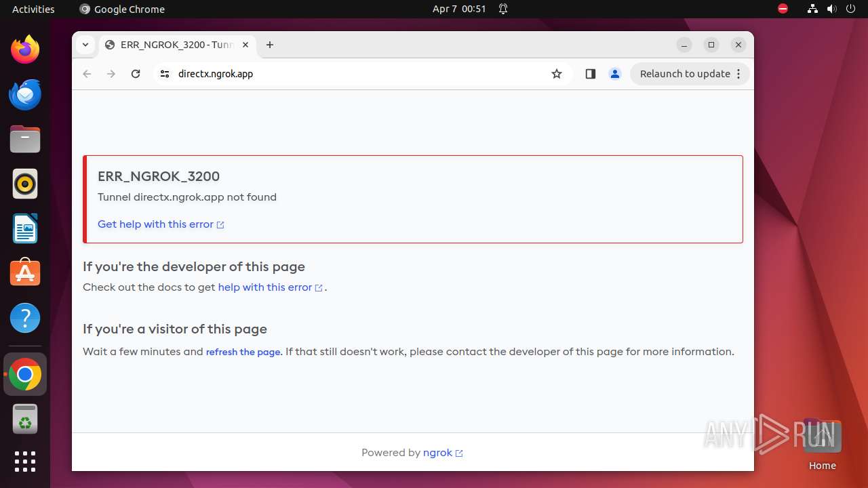The width and height of the screenshot is (868, 488).
Task: Click the Google Chrome dock icon
Action: coord(25,374)
